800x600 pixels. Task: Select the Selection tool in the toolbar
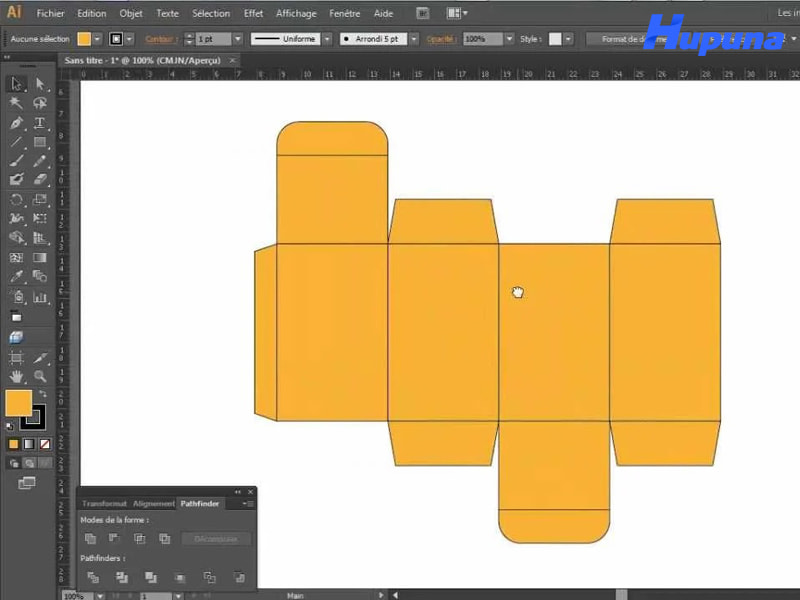14,85
